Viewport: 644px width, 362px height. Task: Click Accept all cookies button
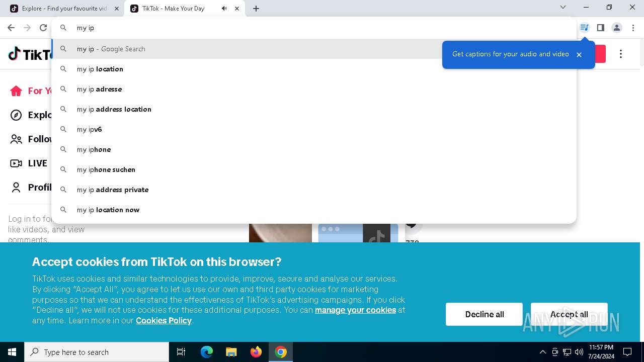tap(569, 314)
